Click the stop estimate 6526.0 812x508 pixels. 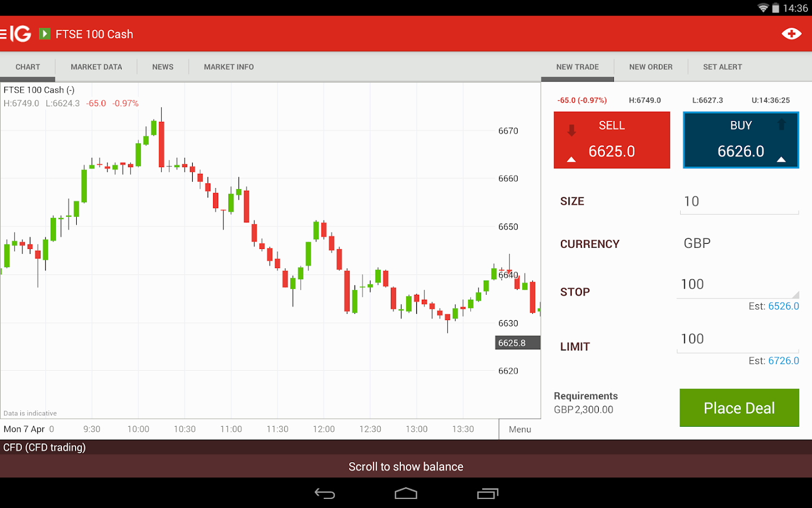(x=784, y=306)
